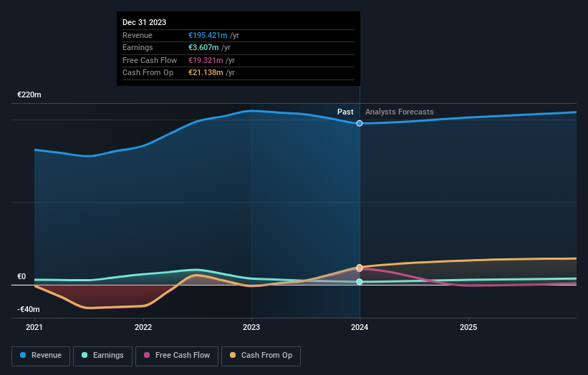This screenshot has width=588, height=375.
Task: Click the €195.421m revenue value in tooltip
Action: tap(208, 35)
